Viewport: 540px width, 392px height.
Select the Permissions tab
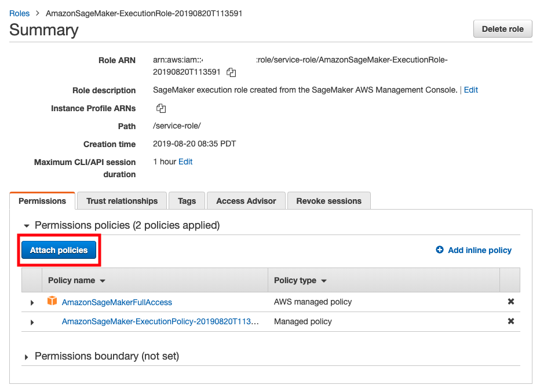pos(42,201)
